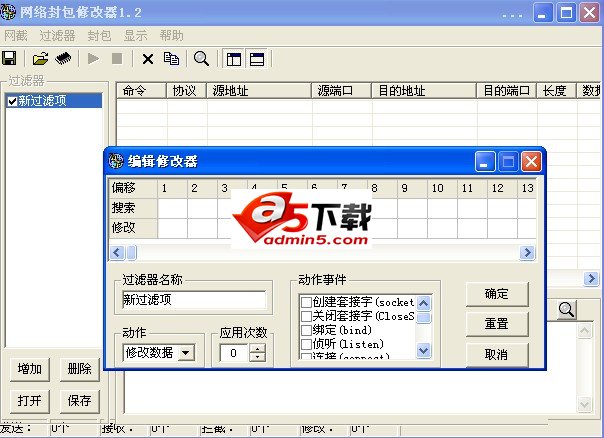Click right arrow of offset grid scrollbar
The image size is (604, 438).
click(x=527, y=253)
